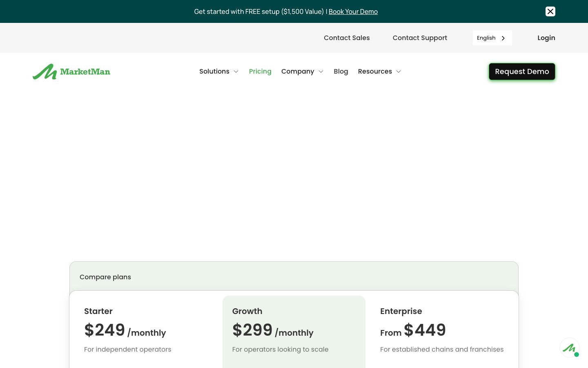Screen dimensions: 588x368
Task: Click the Compare plans heading
Action: tap(105, 277)
